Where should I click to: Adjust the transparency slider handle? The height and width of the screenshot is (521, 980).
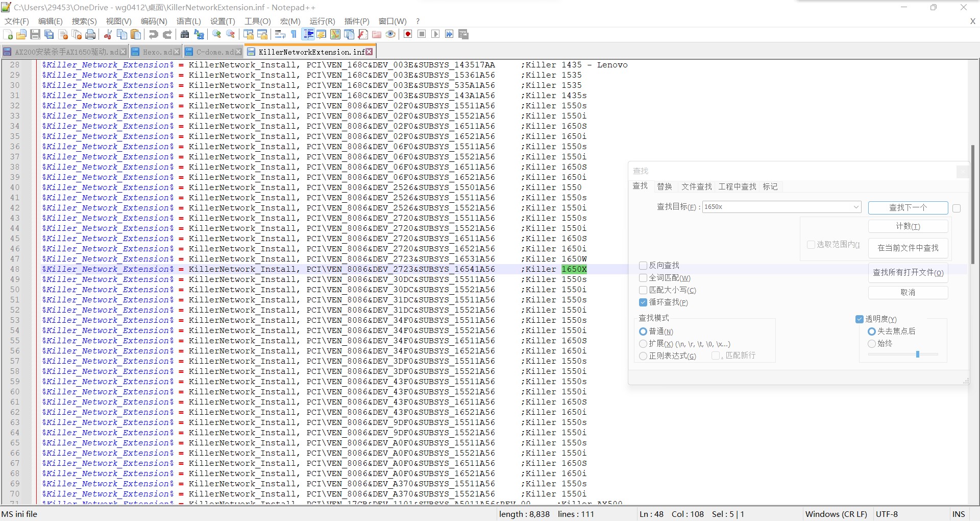917,354
